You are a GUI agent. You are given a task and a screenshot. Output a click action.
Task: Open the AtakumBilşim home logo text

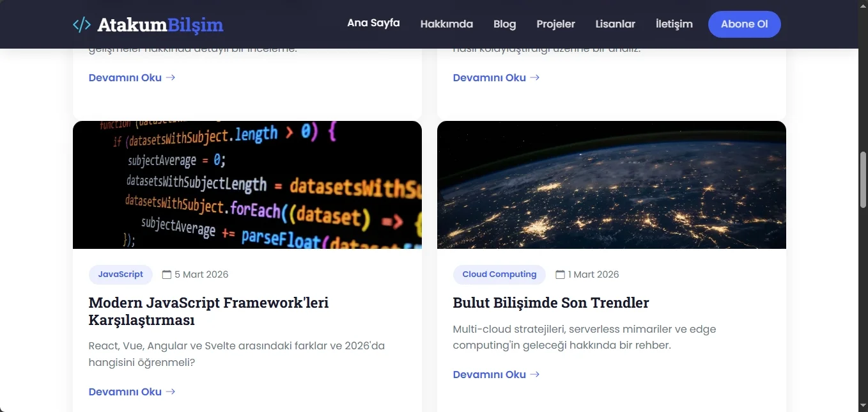[x=160, y=25]
